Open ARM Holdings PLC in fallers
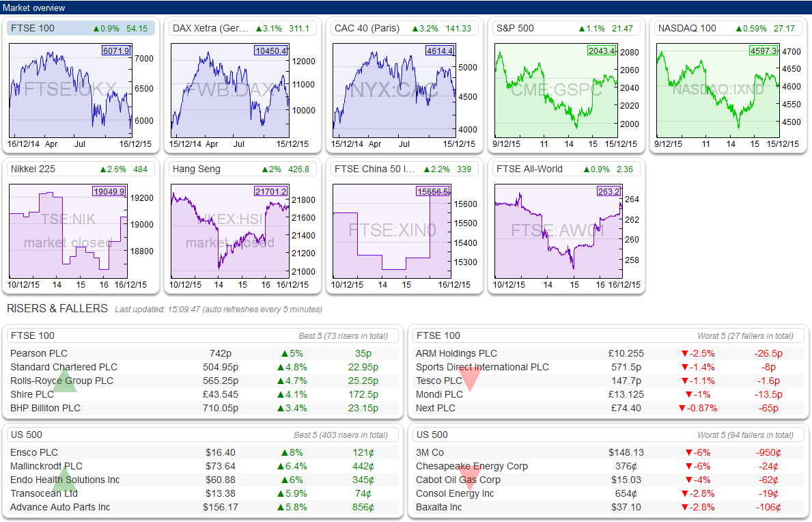Screen dimensions: 812x522 [456, 353]
